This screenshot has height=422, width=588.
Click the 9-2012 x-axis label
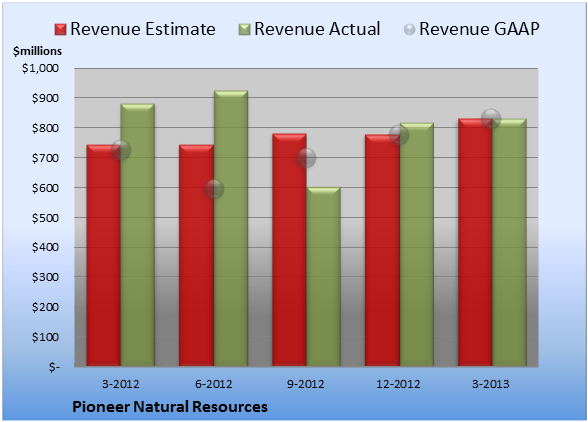pos(306,384)
